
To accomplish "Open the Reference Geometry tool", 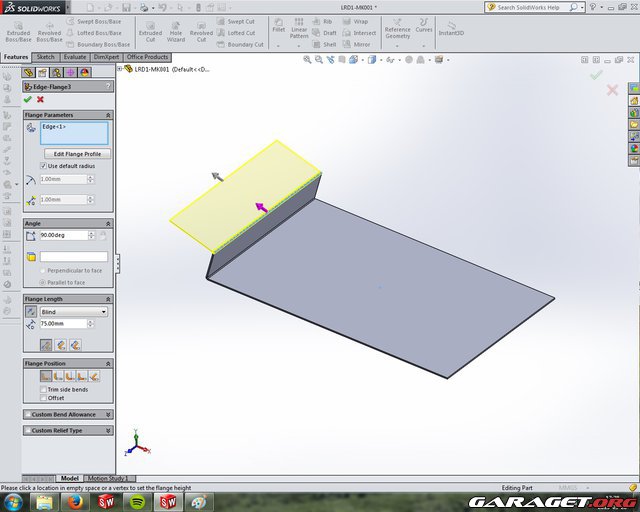I will point(397,30).
